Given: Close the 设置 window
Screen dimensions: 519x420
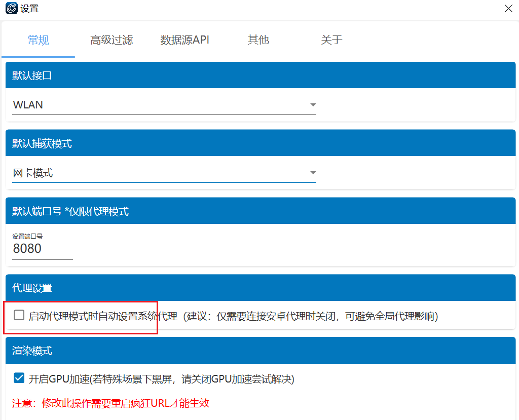Looking at the screenshot, I should [x=508, y=9].
